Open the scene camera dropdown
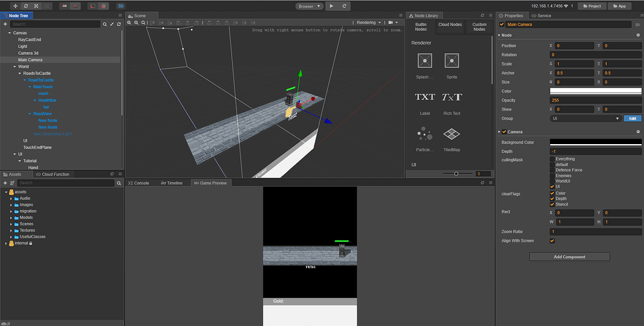Image resolution: width=644 pixels, height=326 pixels. [393, 23]
